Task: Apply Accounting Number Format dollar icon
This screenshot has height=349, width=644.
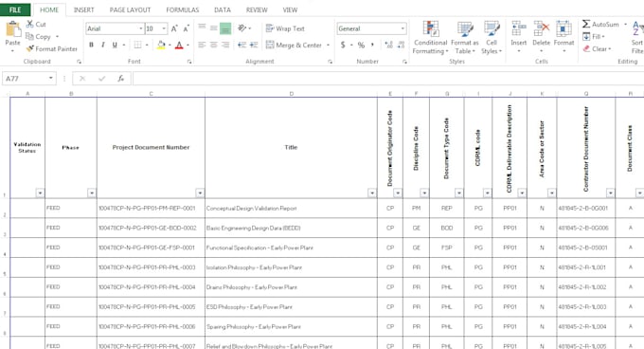Action: coord(343,45)
